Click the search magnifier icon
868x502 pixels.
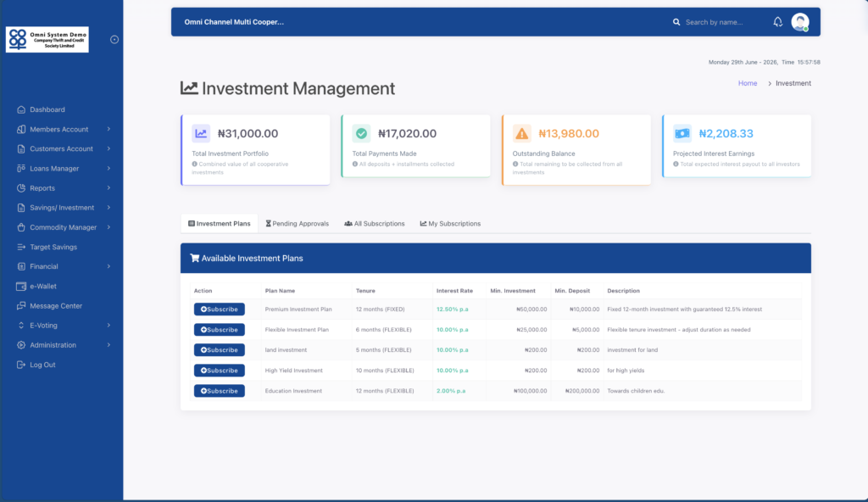[x=676, y=22]
